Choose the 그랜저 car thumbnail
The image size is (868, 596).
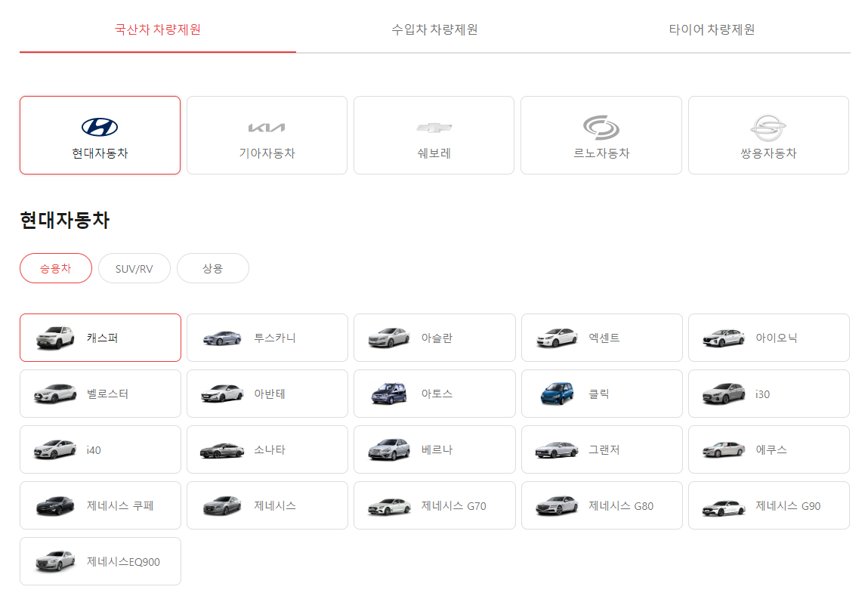[557, 450]
